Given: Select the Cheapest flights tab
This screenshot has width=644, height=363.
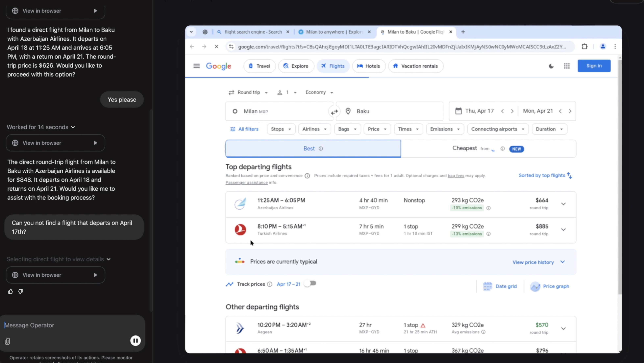Looking at the screenshot, I should [488, 148].
